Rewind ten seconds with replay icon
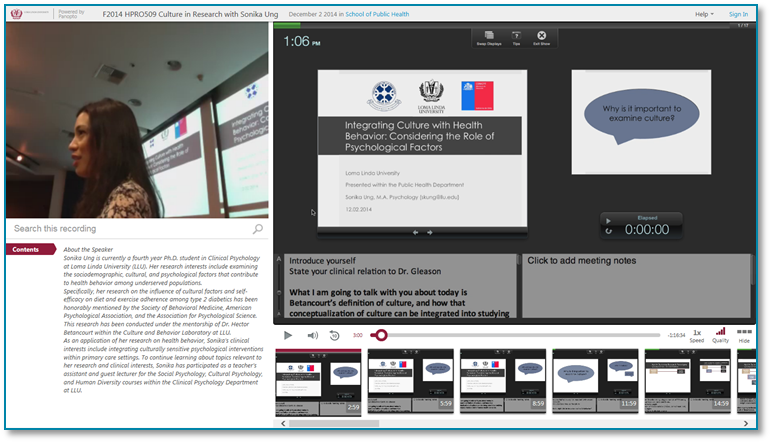The height and width of the screenshot is (443, 771). click(x=334, y=335)
